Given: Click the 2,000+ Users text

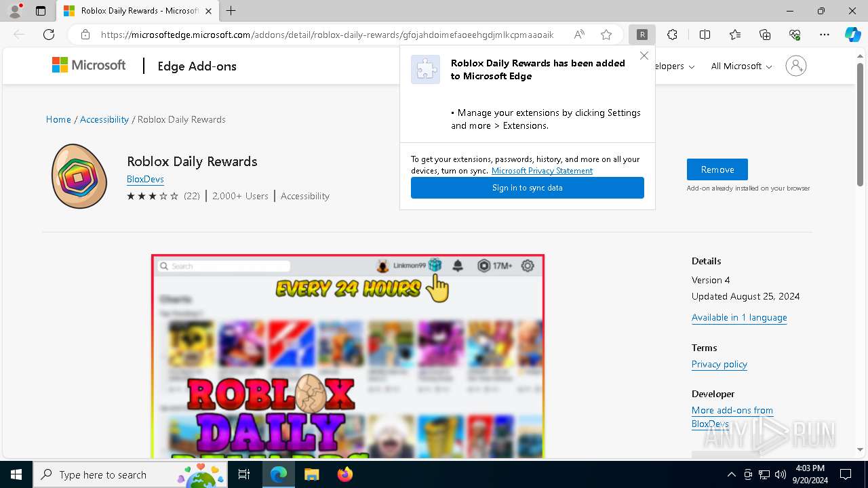Looking at the screenshot, I should 240,196.
